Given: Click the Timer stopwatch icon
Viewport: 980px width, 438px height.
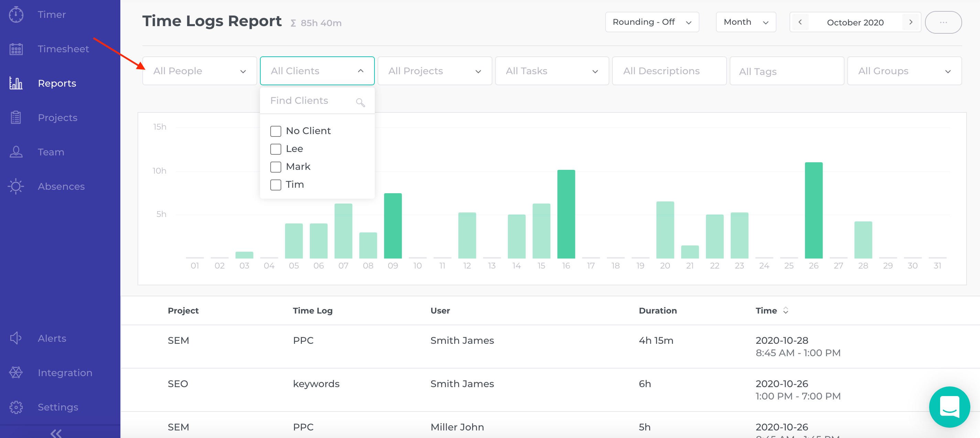Looking at the screenshot, I should (16, 14).
